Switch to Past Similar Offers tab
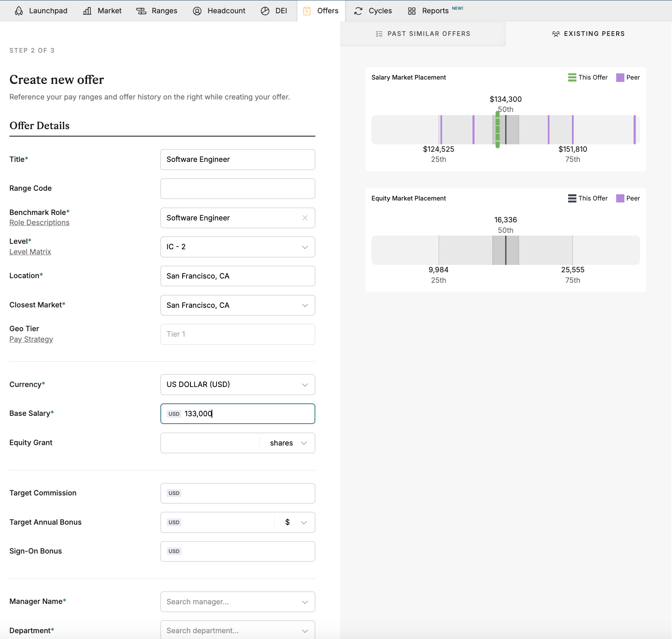The width and height of the screenshot is (672, 639). [x=423, y=34]
